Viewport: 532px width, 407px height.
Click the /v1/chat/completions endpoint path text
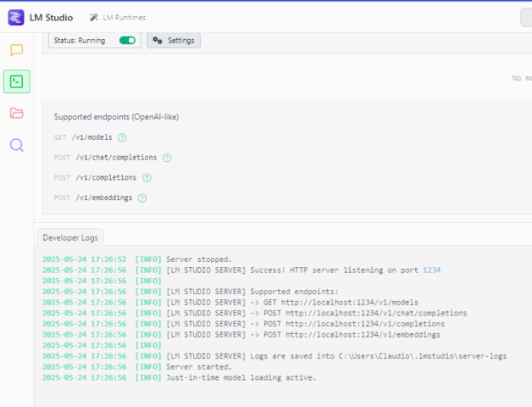pyautogui.click(x=116, y=158)
